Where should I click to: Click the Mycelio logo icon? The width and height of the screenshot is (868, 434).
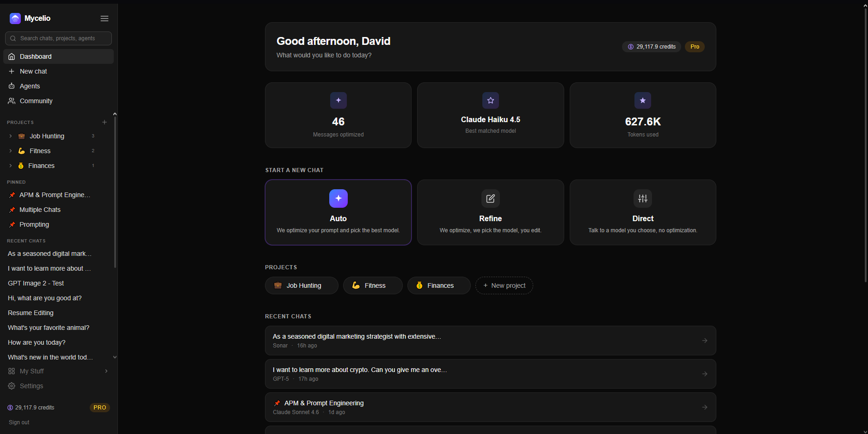15,19
